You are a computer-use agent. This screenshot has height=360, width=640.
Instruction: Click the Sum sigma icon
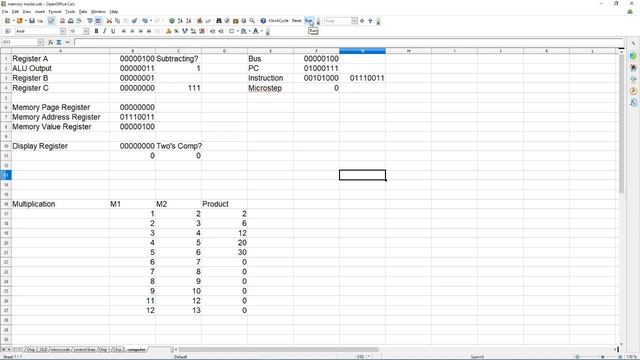tap(59, 42)
